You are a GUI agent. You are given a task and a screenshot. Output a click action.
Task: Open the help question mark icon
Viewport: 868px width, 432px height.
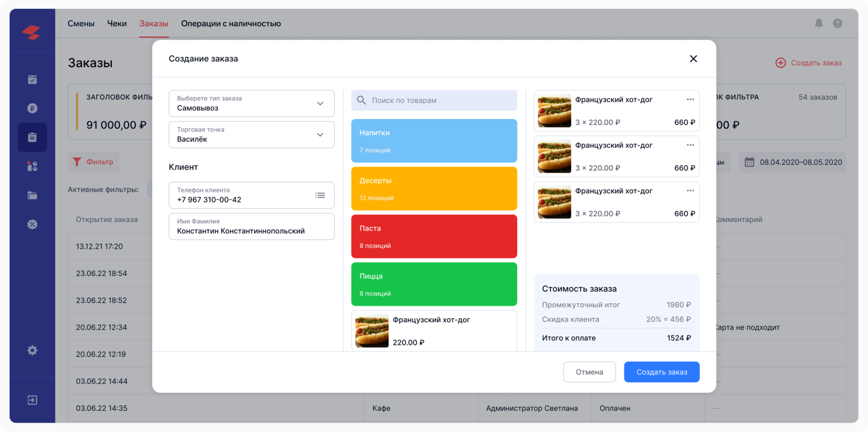click(x=838, y=23)
